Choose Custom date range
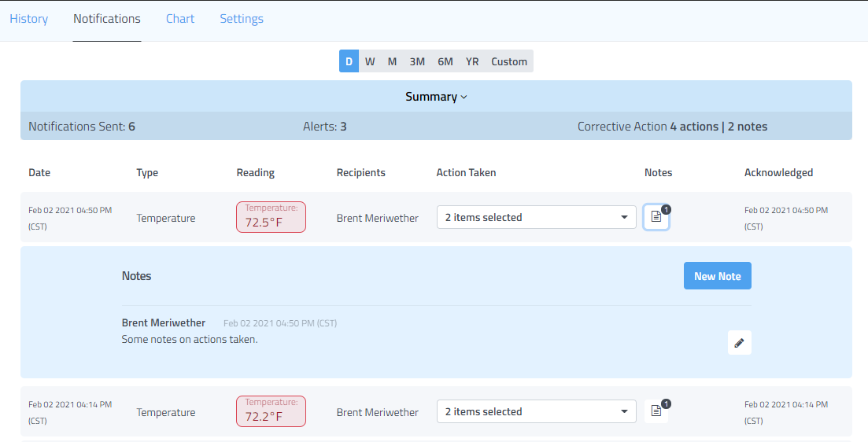 509,61
